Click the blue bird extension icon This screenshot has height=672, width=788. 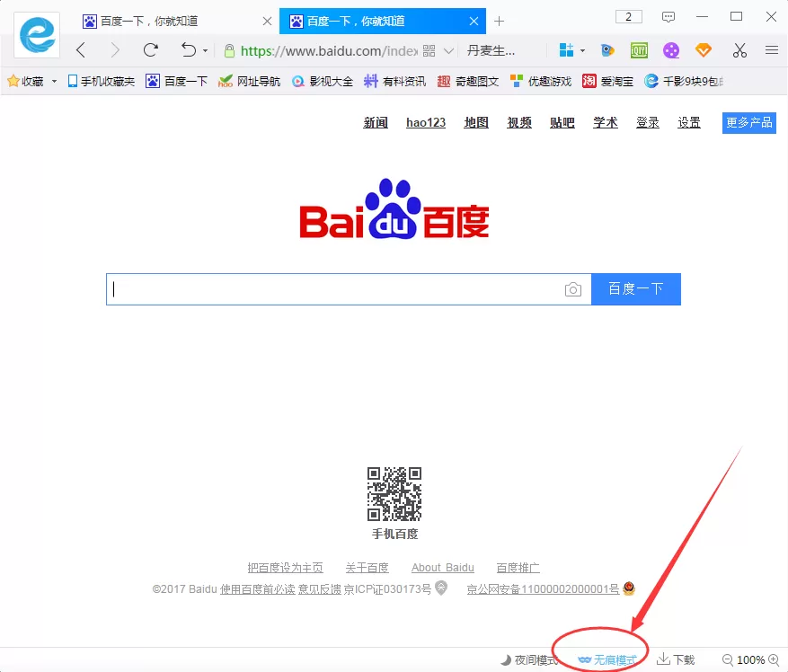[607, 50]
